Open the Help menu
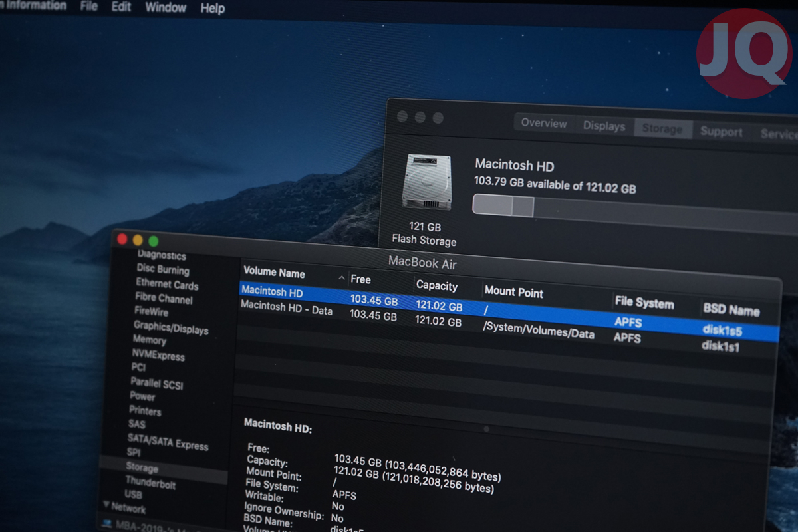798x532 pixels. point(213,9)
